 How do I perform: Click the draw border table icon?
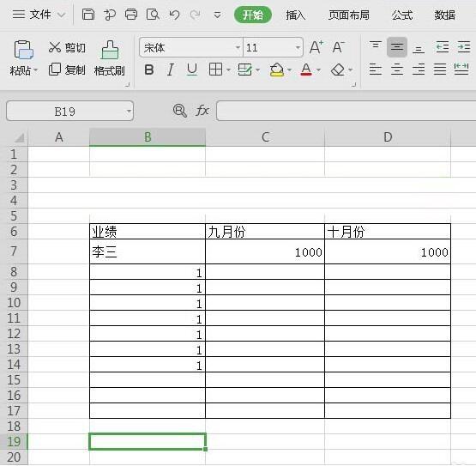pyautogui.click(x=244, y=70)
